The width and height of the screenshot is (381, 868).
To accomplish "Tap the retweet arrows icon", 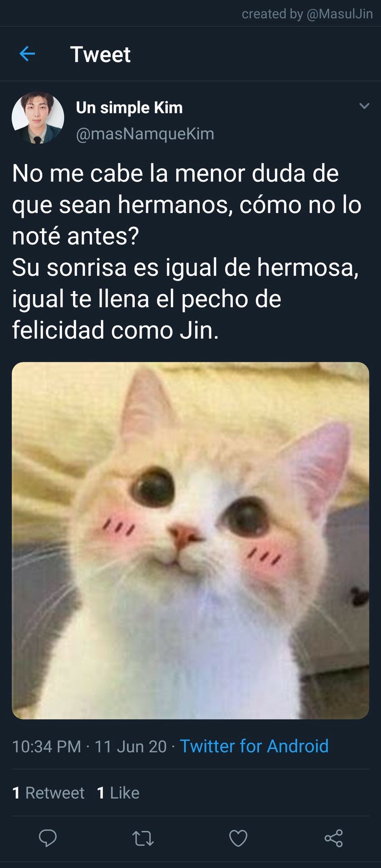I will point(143,839).
